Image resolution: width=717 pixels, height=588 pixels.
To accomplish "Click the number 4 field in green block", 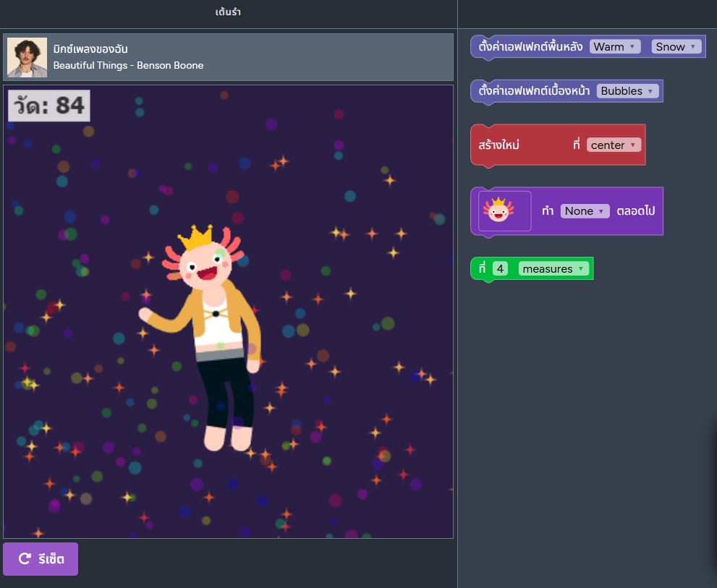I will click(x=499, y=269).
